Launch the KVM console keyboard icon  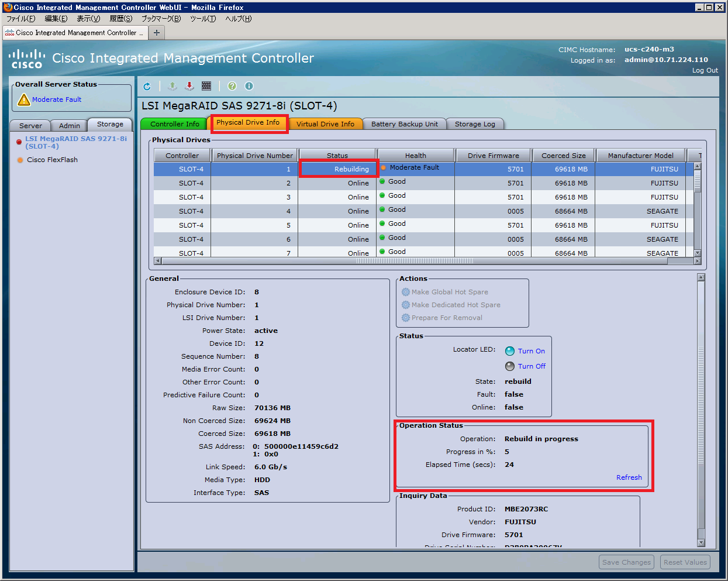coord(206,86)
